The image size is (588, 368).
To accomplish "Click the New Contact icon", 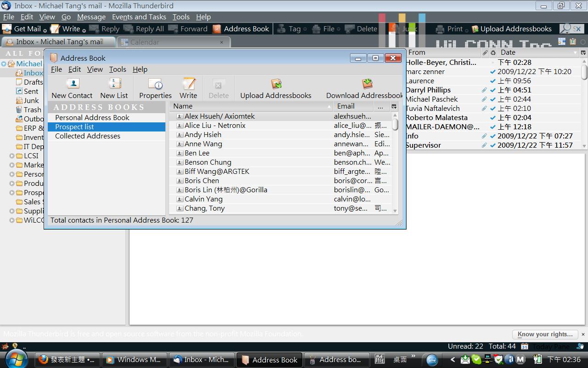I will (72, 84).
